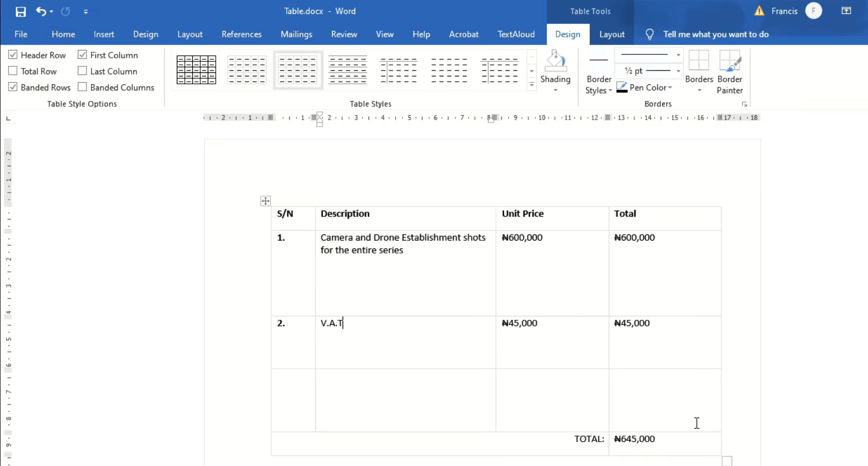The width and height of the screenshot is (868, 466).
Task: Uncheck the Header Row option
Action: point(13,54)
